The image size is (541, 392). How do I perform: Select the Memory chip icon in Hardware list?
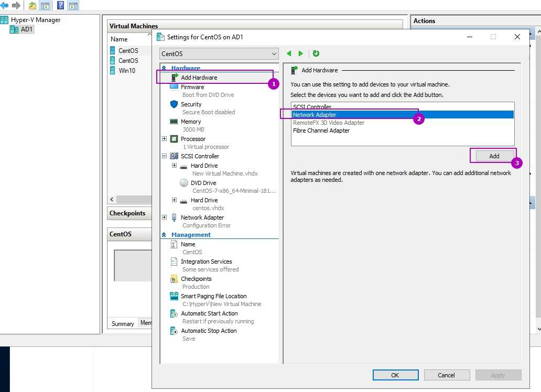tap(175, 122)
